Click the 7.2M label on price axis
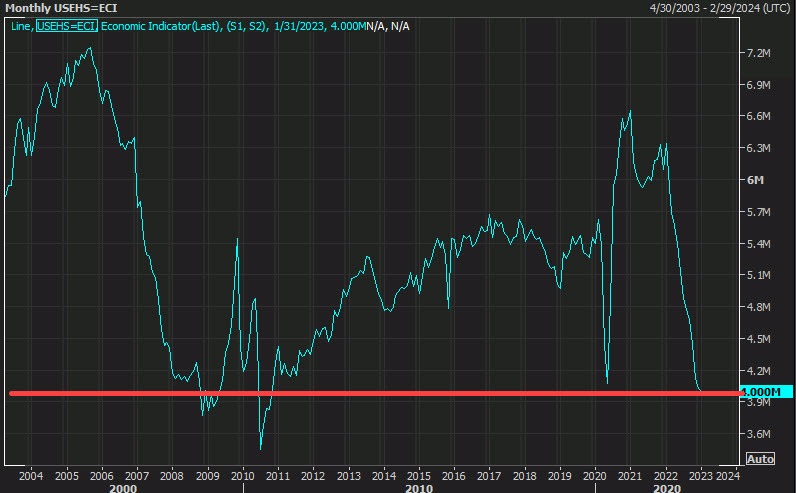 point(760,53)
